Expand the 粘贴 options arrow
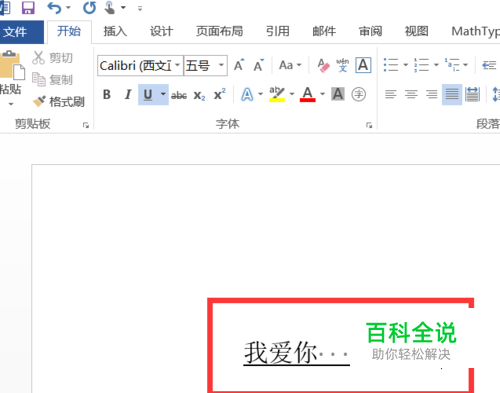Image resolution: width=500 pixels, height=393 pixels. coord(11,104)
